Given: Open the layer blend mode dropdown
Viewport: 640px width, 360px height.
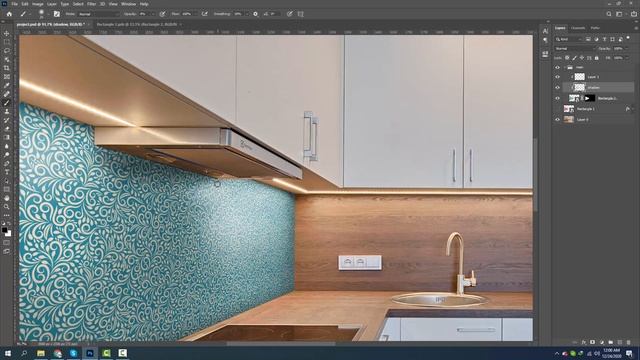Looking at the screenshot, I should 575,49.
